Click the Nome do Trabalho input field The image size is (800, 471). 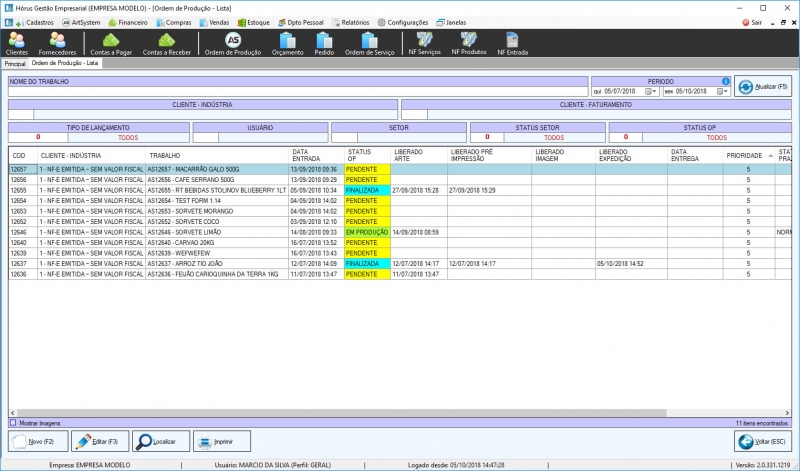298,91
